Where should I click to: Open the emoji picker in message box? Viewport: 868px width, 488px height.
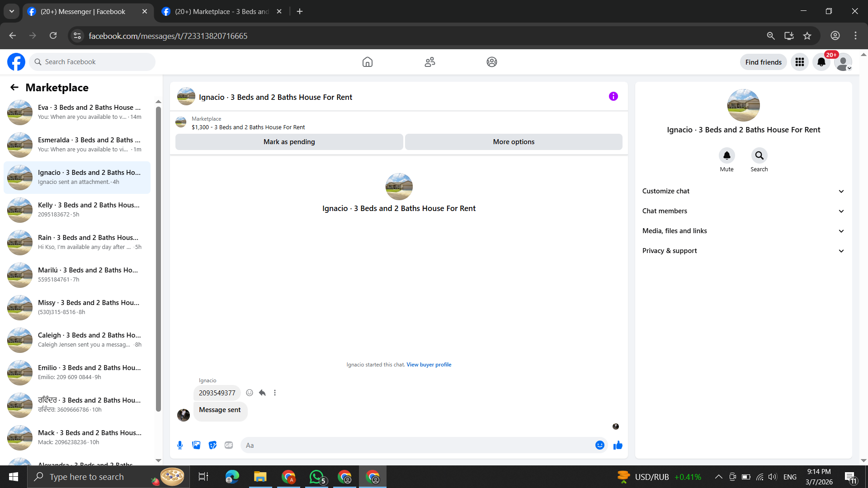coord(600,445)
